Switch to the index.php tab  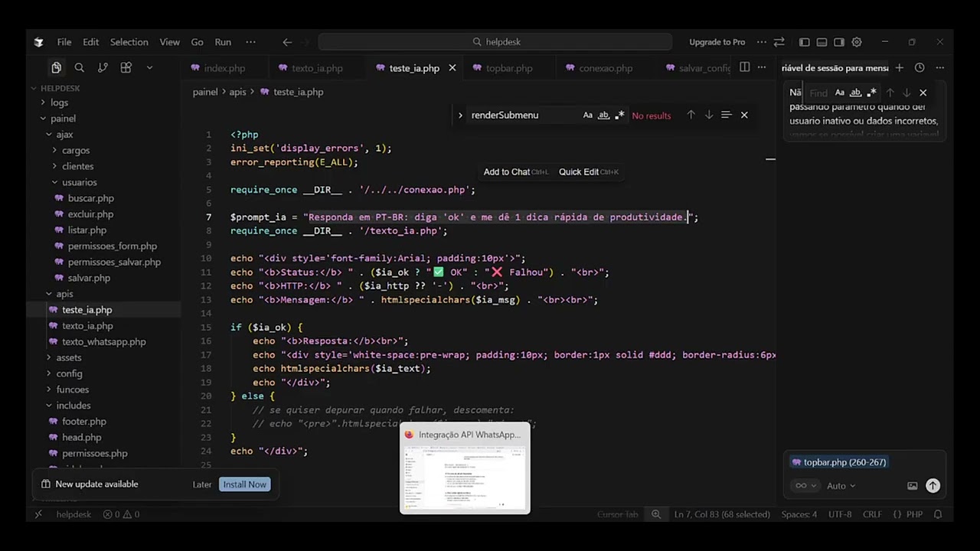coord(224,68)
